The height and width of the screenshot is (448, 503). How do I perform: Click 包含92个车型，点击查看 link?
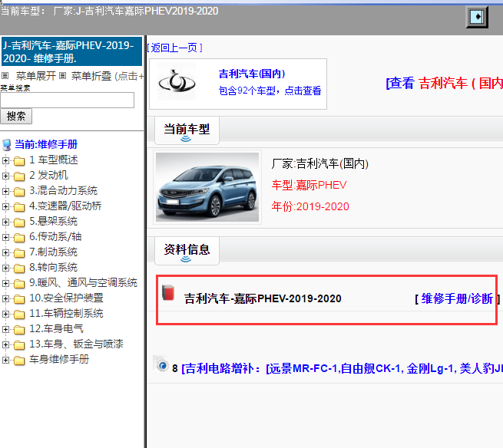click(x=270, y=91)
